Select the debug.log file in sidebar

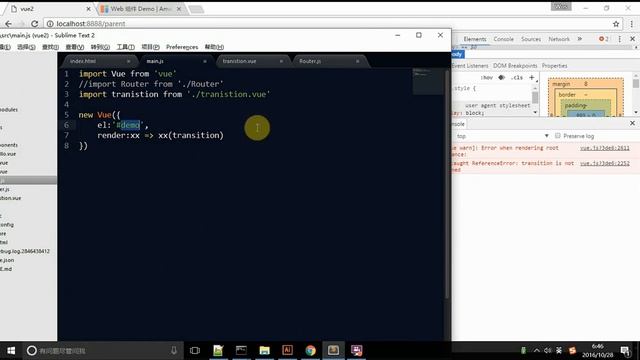[25, 251]
